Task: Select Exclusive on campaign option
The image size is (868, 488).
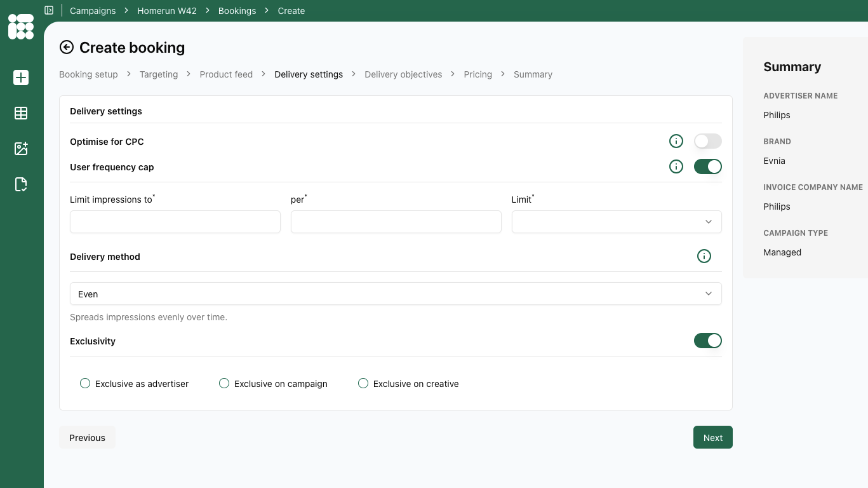Action: point(224,383)
